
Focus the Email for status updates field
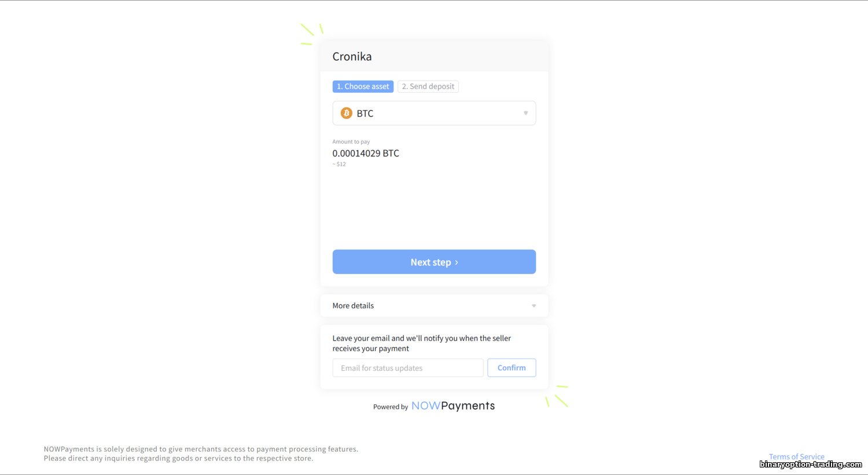[408, 368]
